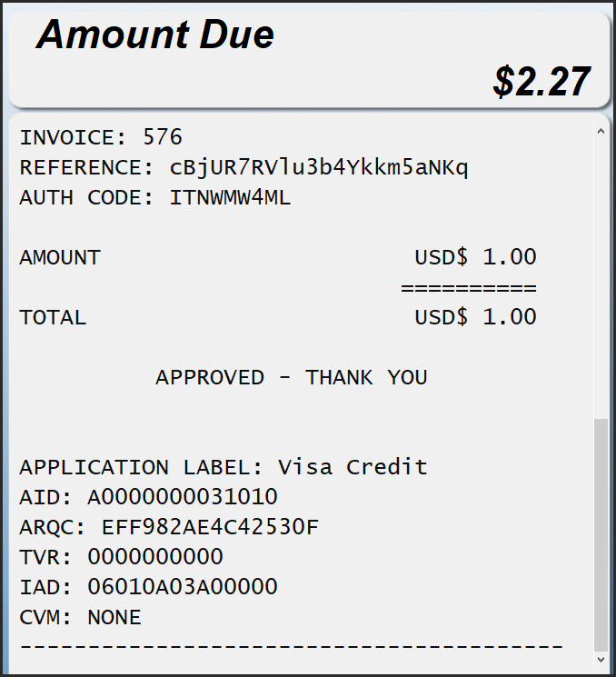
Task: Click the ARQC EFF982AE4C42530F line
Action: (169, 527)
